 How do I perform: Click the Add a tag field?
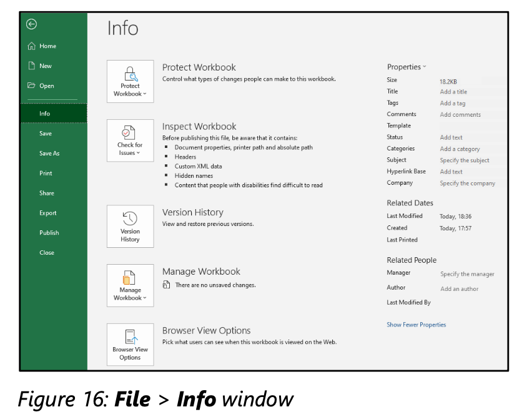[x=452, y=104]
